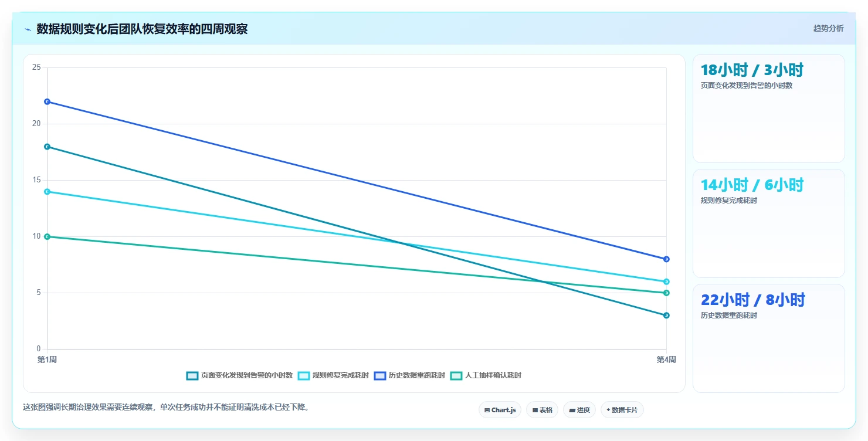The width and height of the screenshot is (868, 441).
Task: Click the card caption 页面变化发现到告警的小时数
Action: click(747, 86)
